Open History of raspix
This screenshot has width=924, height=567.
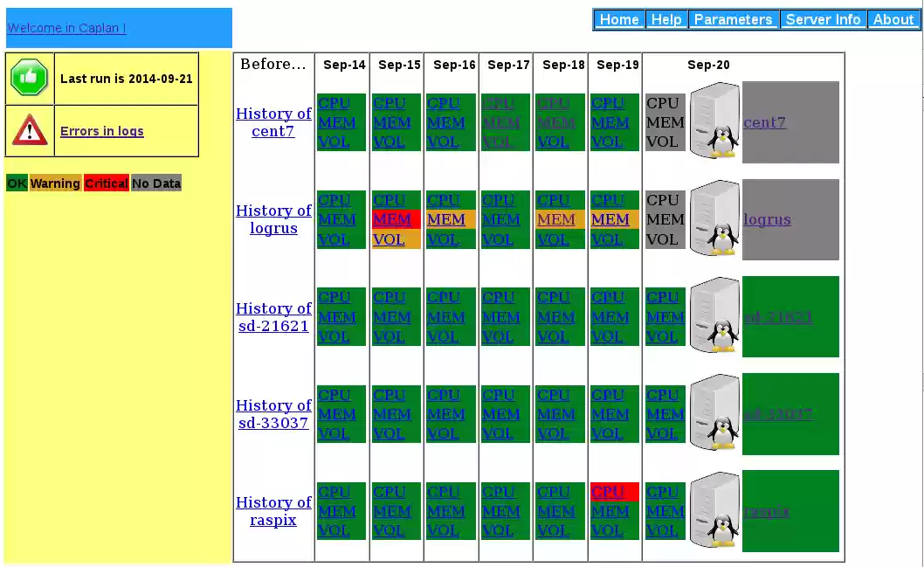tap(273, 511)
